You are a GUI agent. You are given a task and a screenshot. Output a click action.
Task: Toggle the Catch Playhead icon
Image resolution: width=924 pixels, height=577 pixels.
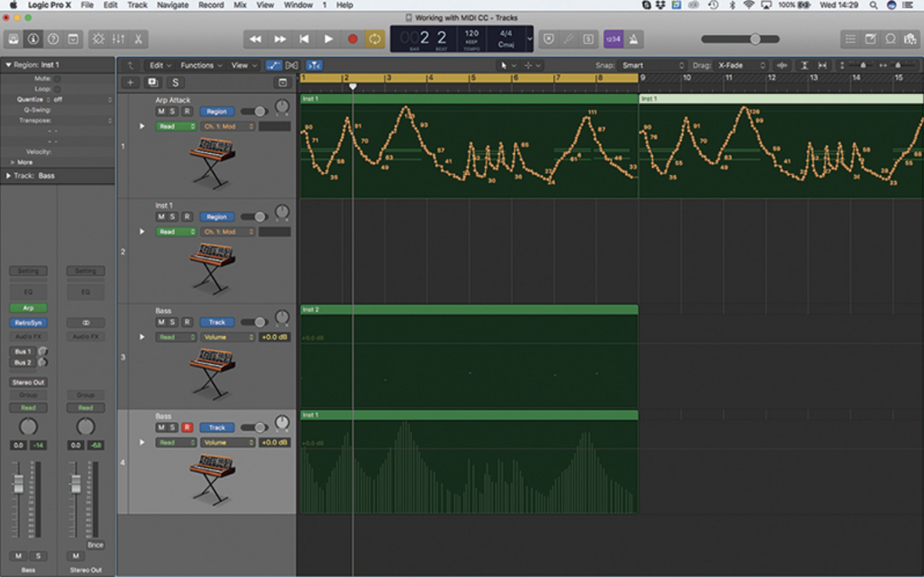point(314,65)
